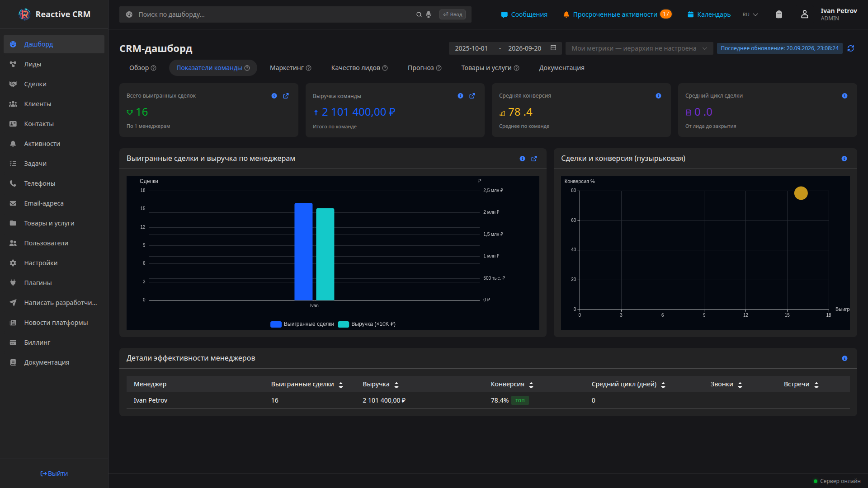This screenshot has height=488, width=868.
Task: Show info for manager efficiency details
Action: coord(844,358)
